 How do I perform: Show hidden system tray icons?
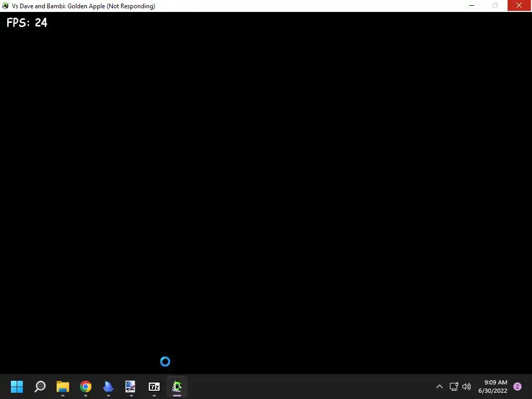[440, 387]
